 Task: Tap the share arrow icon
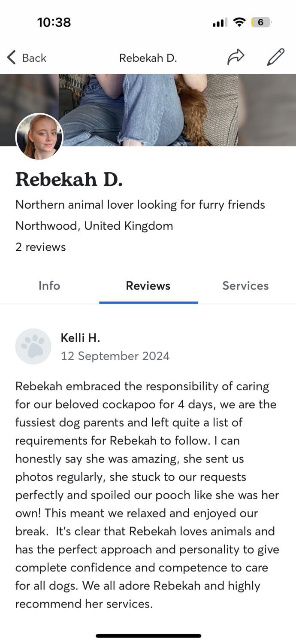pyautogui.click(x=236, y=57)
